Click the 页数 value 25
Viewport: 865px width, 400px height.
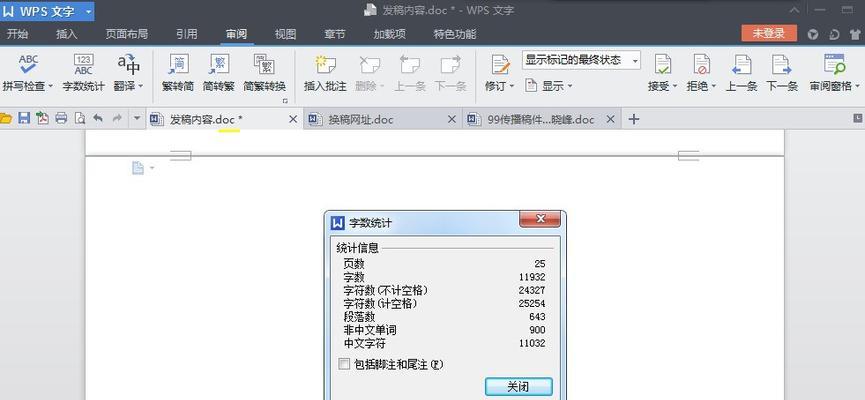(540, 264)
